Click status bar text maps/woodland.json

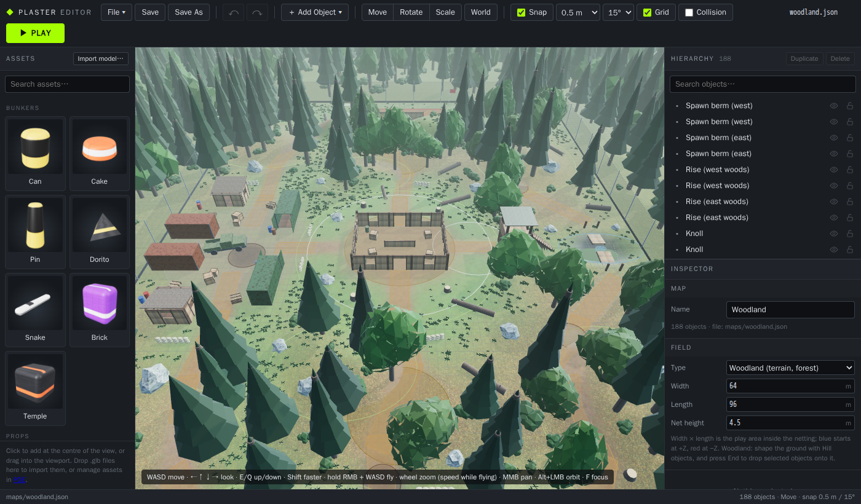(37, 497)
